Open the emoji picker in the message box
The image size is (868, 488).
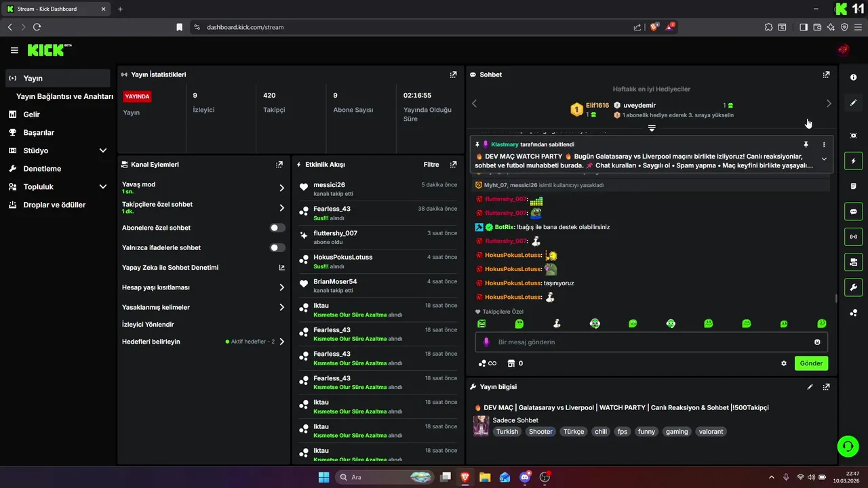click(x=817, y=342)
